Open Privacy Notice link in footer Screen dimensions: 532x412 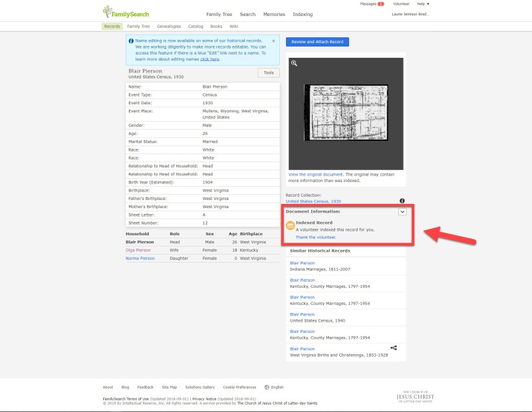tap(204, 399)
